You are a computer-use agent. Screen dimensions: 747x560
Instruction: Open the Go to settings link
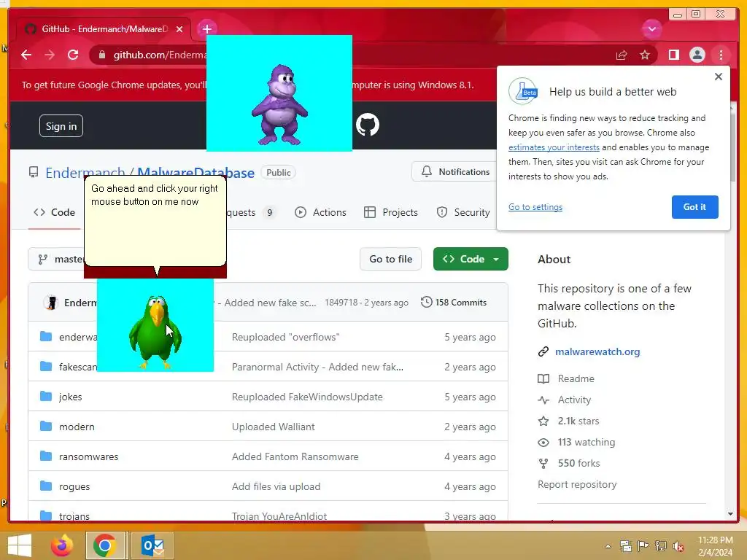point(535,207)
